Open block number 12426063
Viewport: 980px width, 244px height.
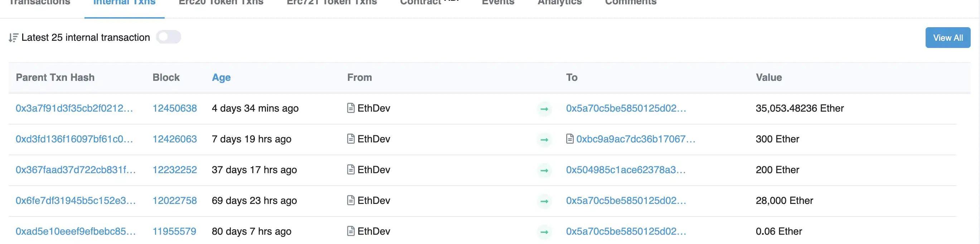click(175, 139)
